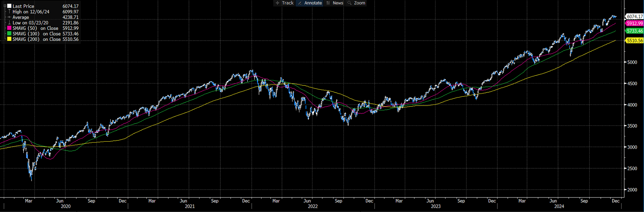Select the SMAVG (200) on Close legend entry
Screen dimensions: 644x212
(x=36, y=39)
